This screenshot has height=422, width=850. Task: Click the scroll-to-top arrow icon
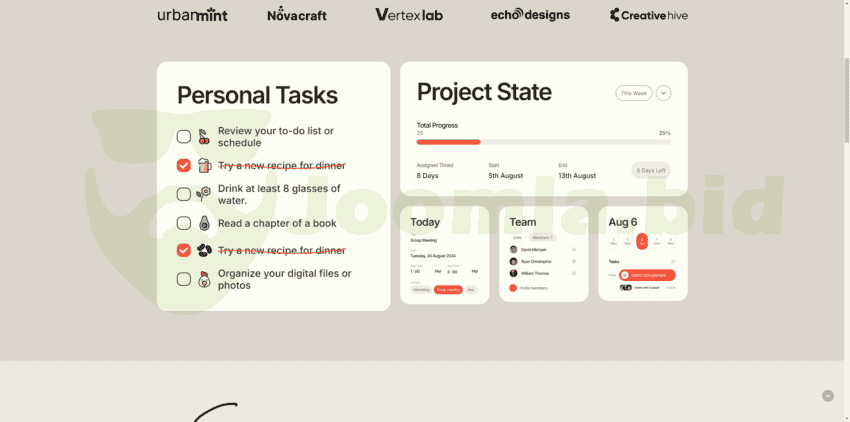tap(828, 396)
